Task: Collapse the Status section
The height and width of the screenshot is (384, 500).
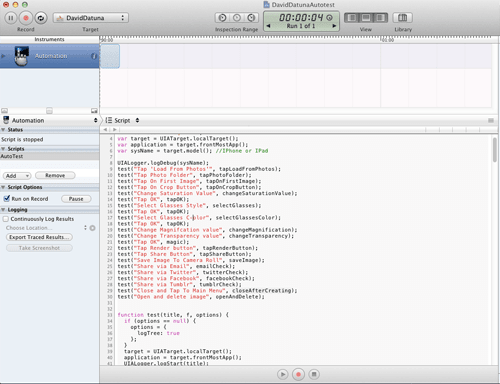Action: click(3, 130)
